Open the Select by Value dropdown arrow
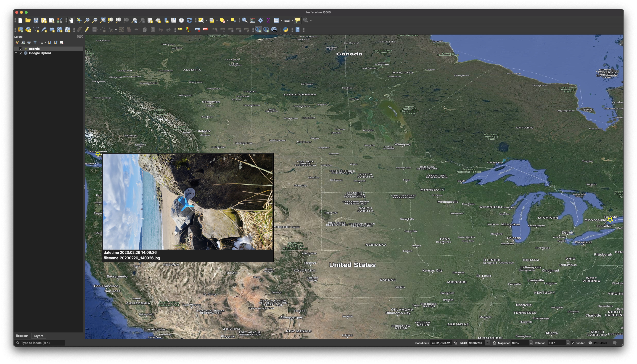Viewport: 637px width, 364px height. coord(217,21)
